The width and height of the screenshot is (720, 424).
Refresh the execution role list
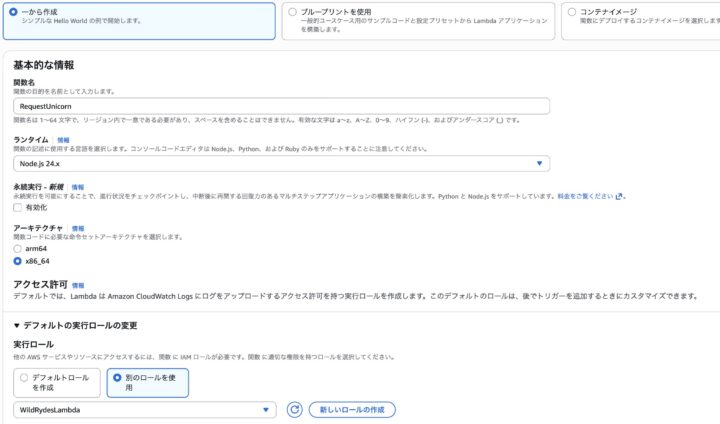[294, 409]
